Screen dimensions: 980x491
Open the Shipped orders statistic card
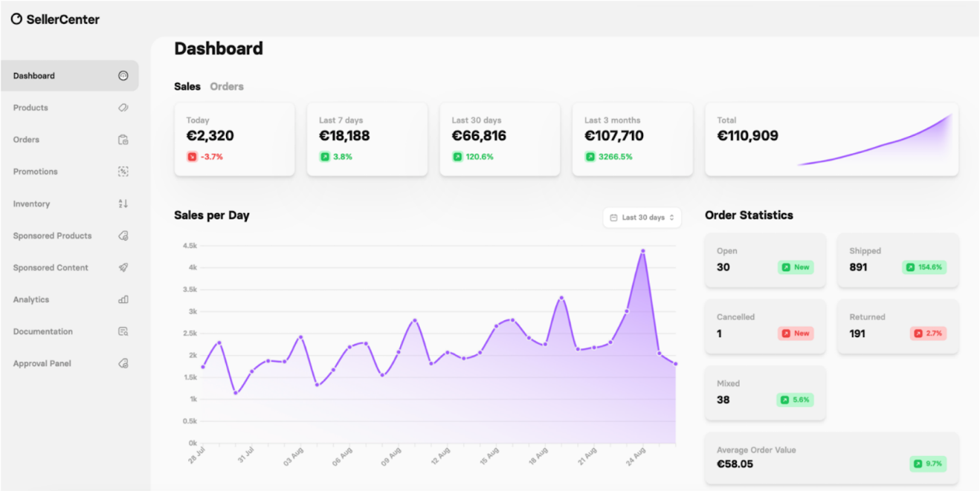(897, 260)
